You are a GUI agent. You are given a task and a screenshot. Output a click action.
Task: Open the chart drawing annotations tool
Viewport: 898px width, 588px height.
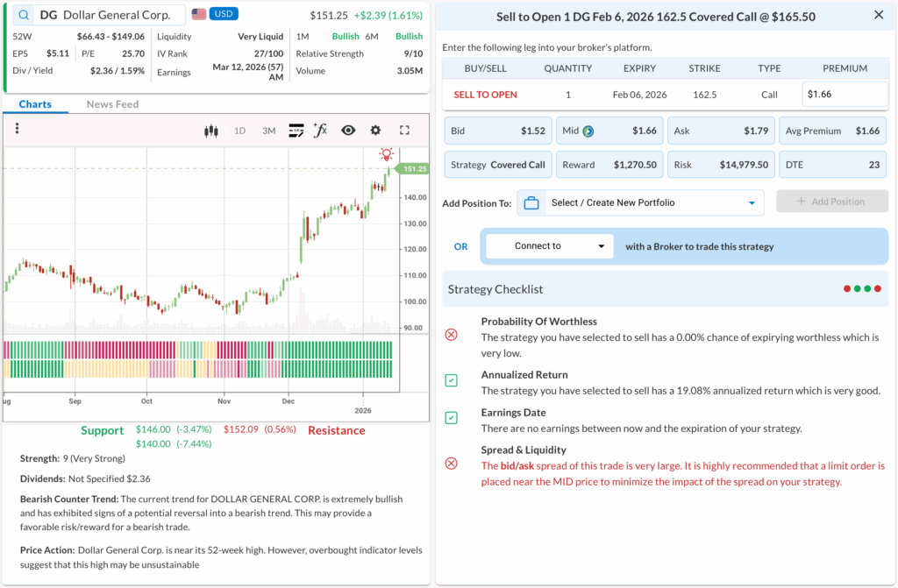pos(296,131)
